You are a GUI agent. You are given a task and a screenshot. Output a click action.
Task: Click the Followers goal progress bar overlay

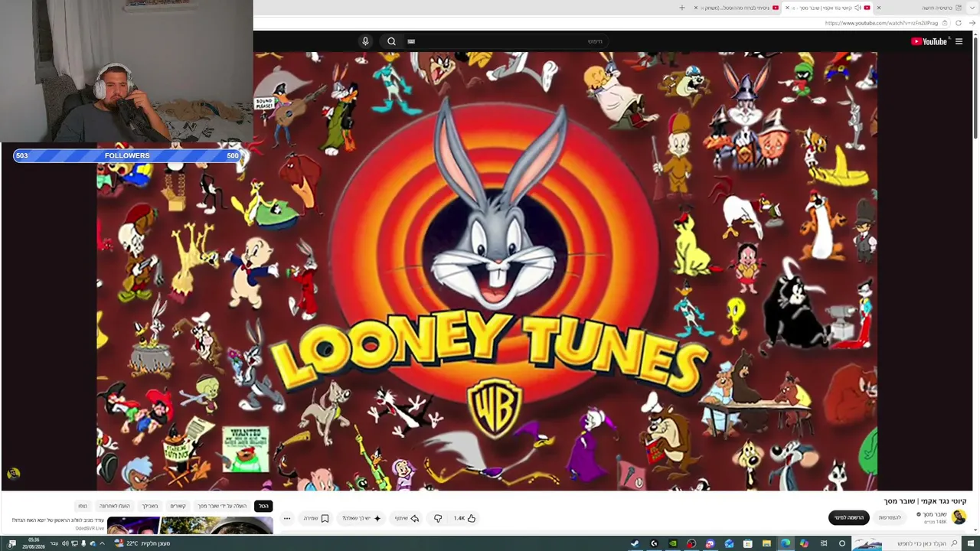(x=127, y=155)
